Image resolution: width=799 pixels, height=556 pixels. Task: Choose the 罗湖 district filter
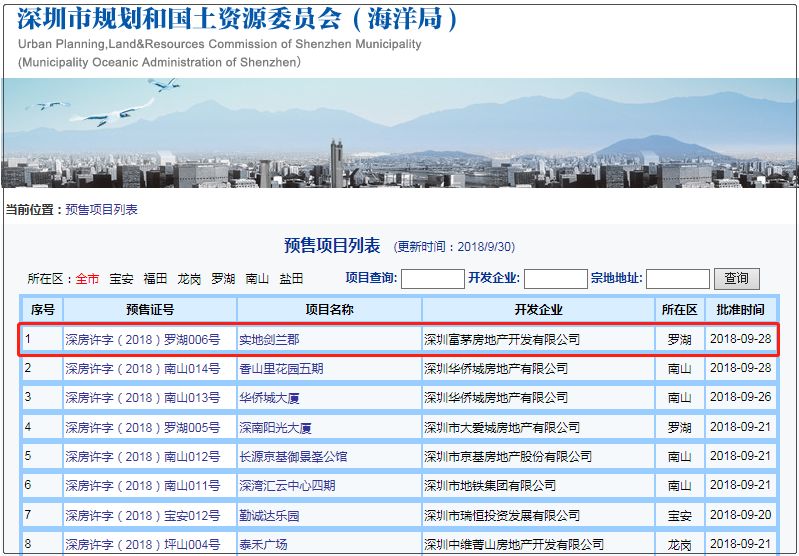pos(223,279)
